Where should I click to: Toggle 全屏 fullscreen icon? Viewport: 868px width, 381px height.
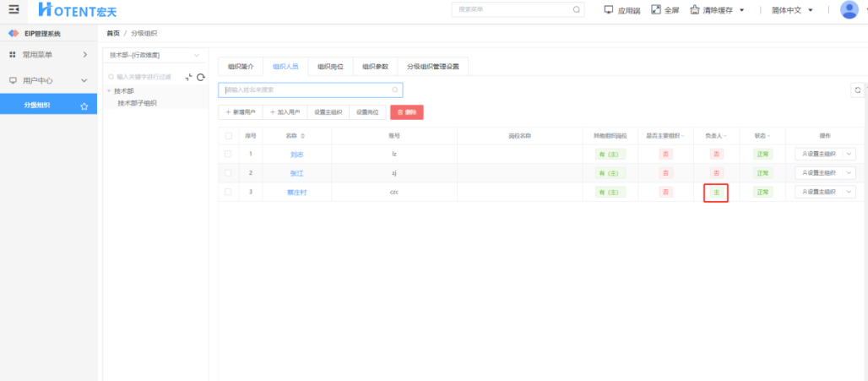click(x=656, y=9)
